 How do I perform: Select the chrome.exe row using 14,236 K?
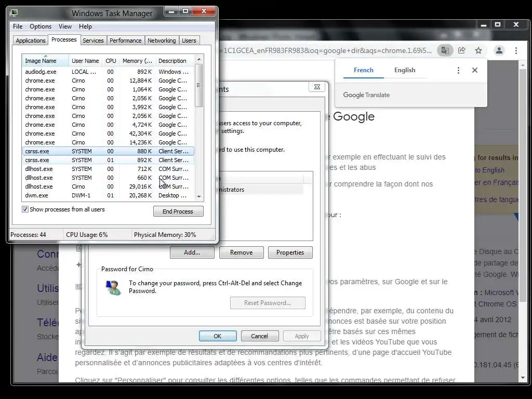pyautogui.click(x=108, y=142)
